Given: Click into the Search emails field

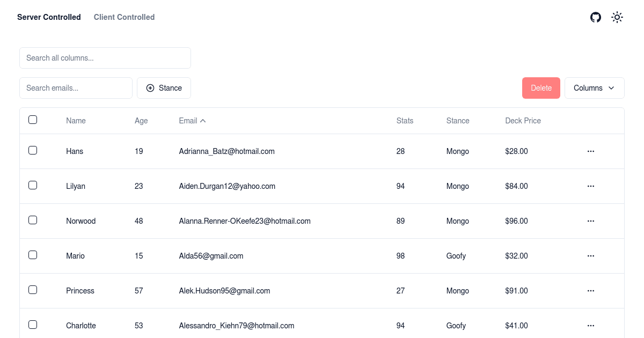Looking at the screenshot, I should tap(76, 88).
